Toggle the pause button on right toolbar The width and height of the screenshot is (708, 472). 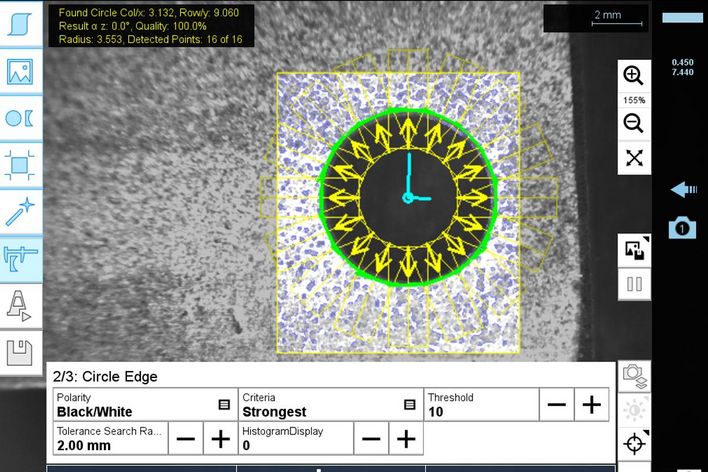coord(633,284)
